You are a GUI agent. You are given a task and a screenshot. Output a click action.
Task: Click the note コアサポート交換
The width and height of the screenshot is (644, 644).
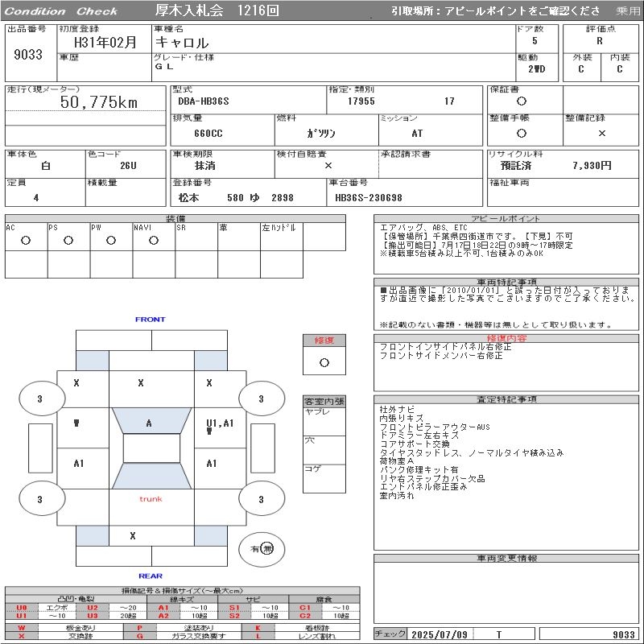coord(415,444)
